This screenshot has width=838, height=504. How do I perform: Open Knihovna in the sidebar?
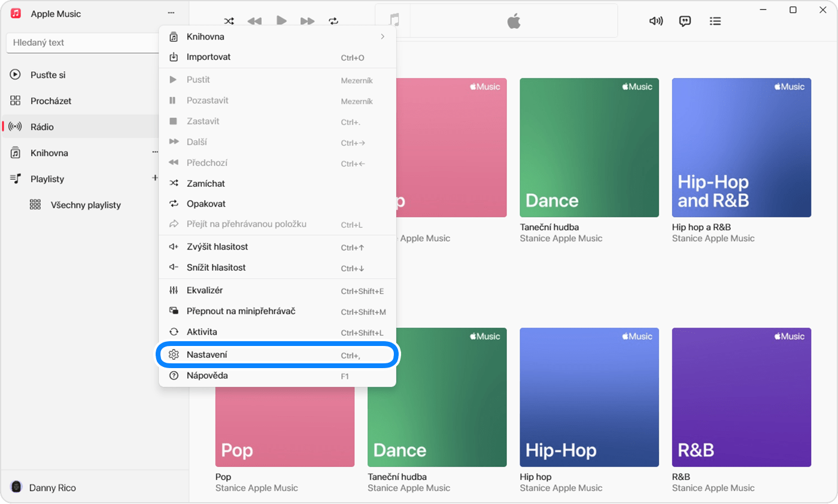[x=80, y=153]
